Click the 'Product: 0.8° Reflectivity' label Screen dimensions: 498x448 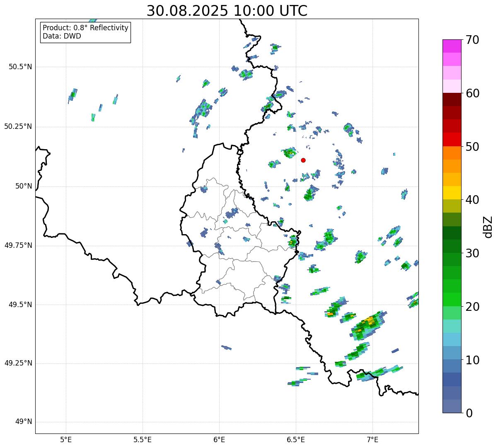(86, 28)
